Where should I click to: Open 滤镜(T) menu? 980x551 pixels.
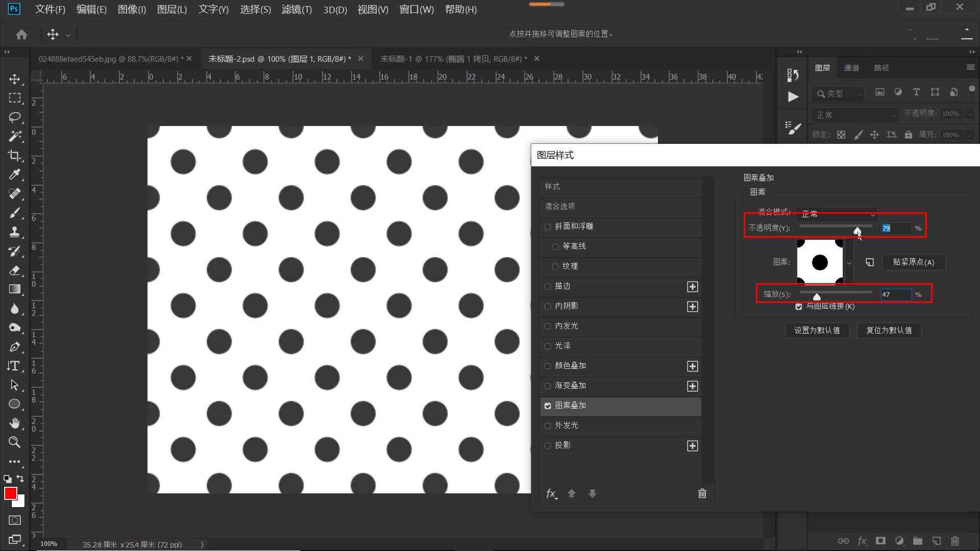click(x=297, y=9)
